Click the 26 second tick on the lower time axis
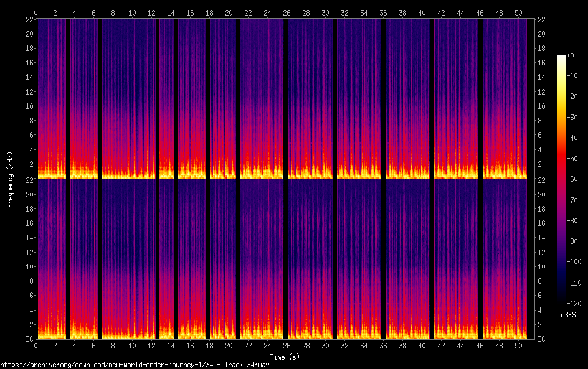 [287, 345]
